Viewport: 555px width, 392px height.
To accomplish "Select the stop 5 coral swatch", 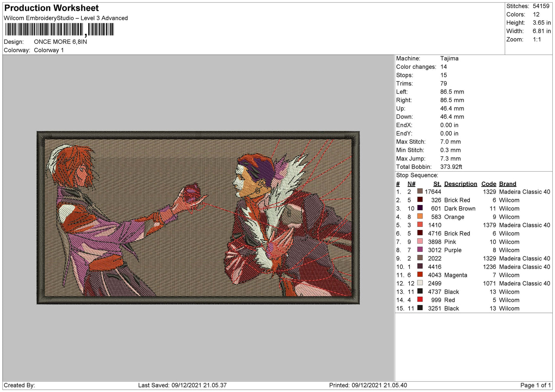I will (x=420, y=225).
